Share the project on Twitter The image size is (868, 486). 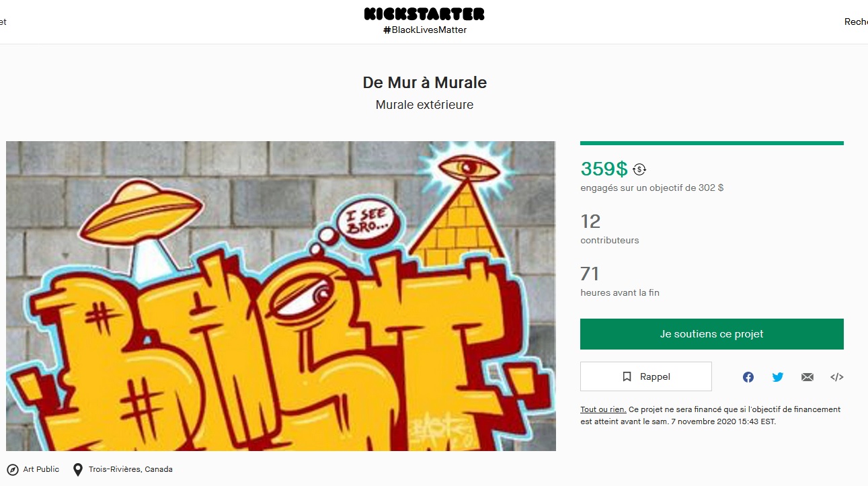point(778,377)
